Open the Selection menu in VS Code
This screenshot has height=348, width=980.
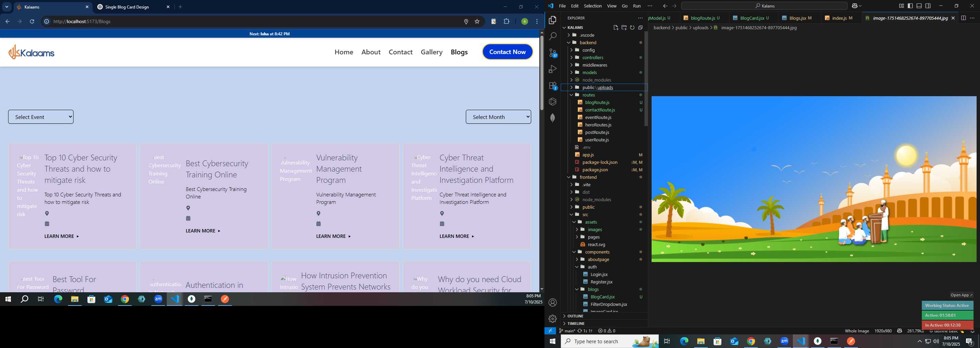(593, 6)
